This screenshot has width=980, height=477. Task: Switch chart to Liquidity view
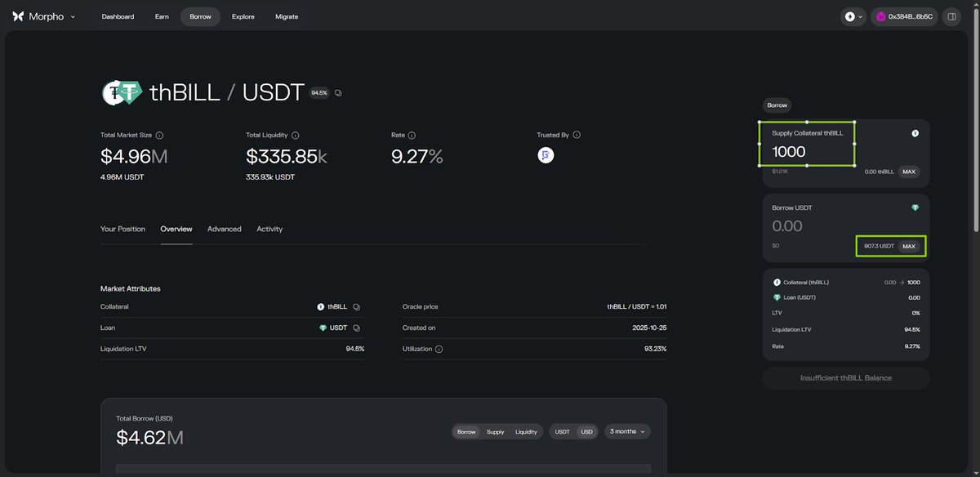tap(526, 431)
